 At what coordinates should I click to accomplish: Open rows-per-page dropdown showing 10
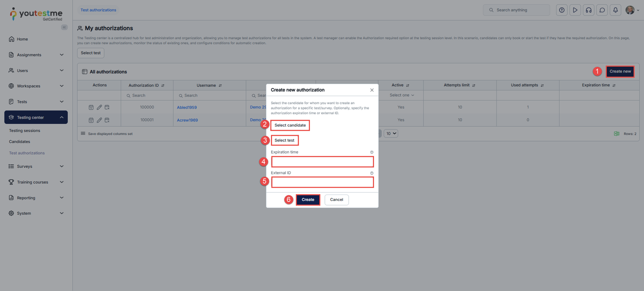(x=391, y=133)
